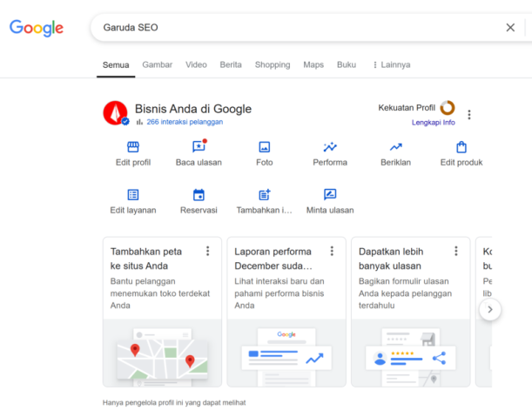Click the Garuda SEO business logo
Image resolution: width=532 pixels, height=417 pixels.
coord(115,113)
